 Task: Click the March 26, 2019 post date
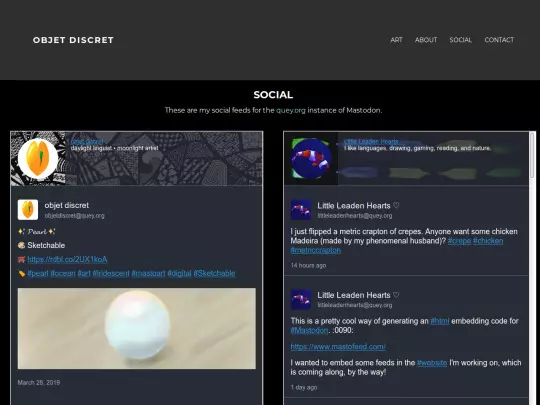(39, 383)
